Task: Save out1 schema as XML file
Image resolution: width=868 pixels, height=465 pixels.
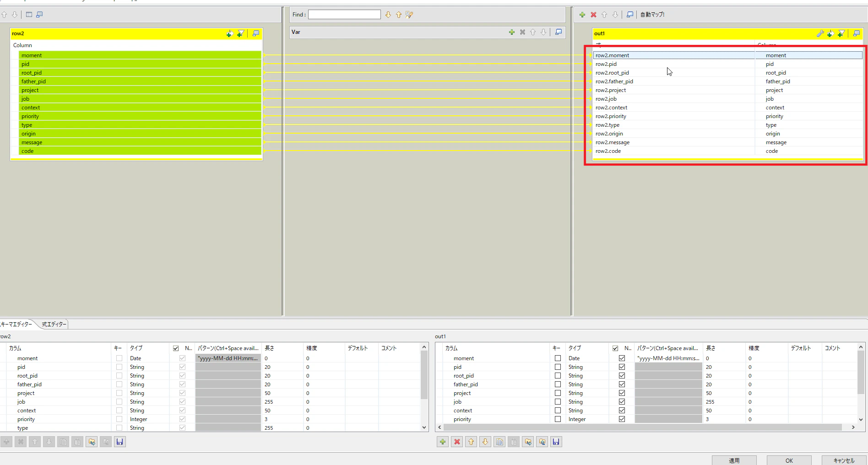Action: pos(556,442)
